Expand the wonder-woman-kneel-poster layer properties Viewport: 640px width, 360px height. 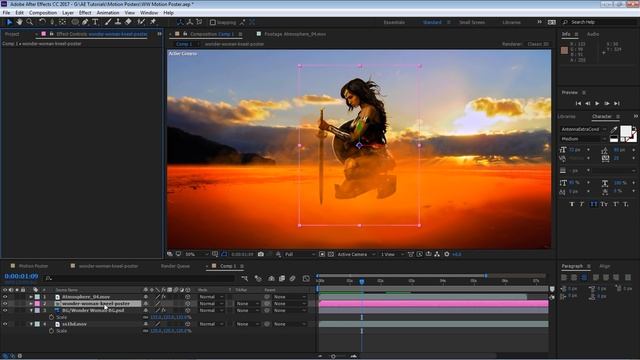tap(31, 304)
